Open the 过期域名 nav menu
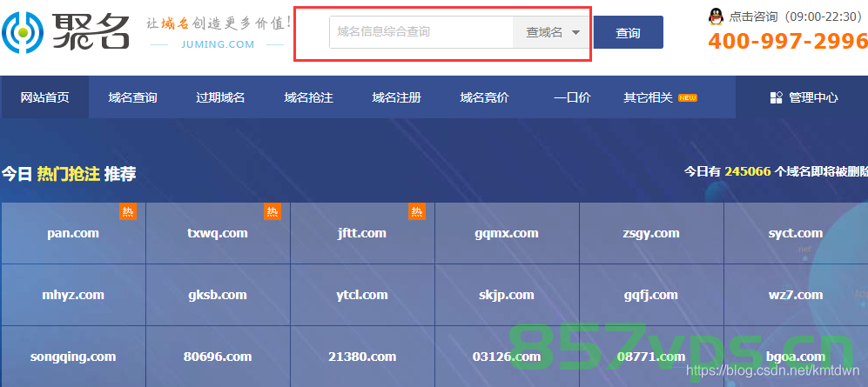The image size is (868, 387). 220,98
